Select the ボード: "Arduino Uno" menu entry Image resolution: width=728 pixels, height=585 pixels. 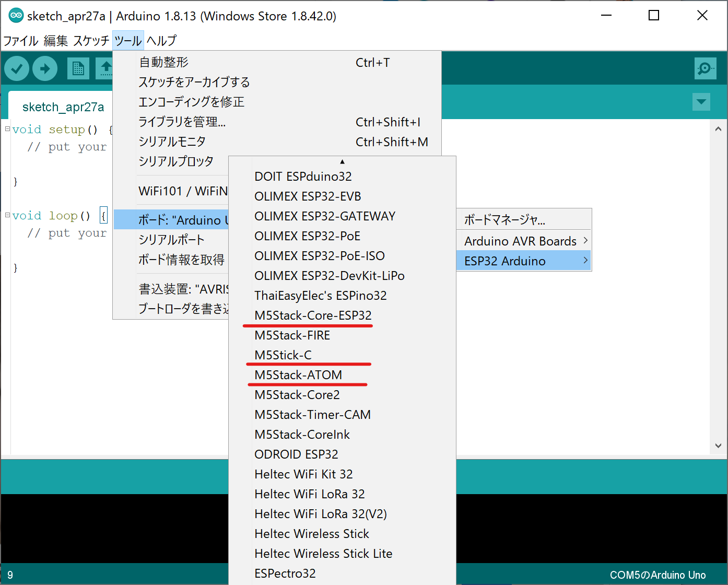[x=171, y=220]
